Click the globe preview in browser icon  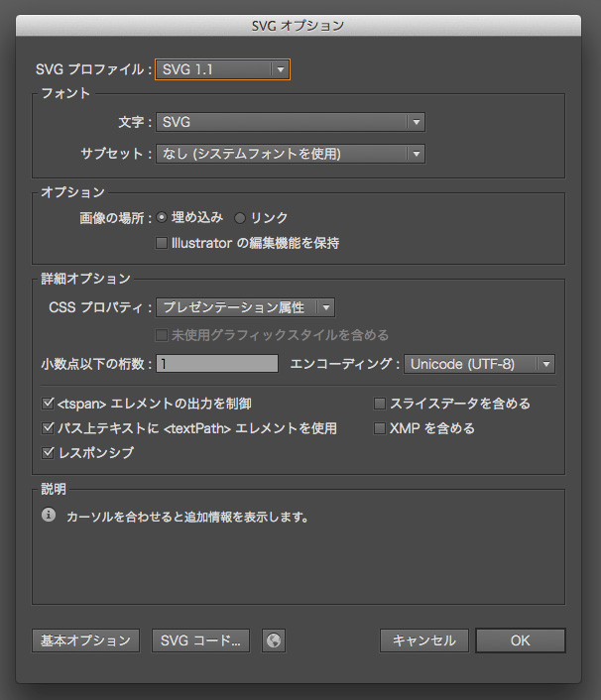pos(274,641)
